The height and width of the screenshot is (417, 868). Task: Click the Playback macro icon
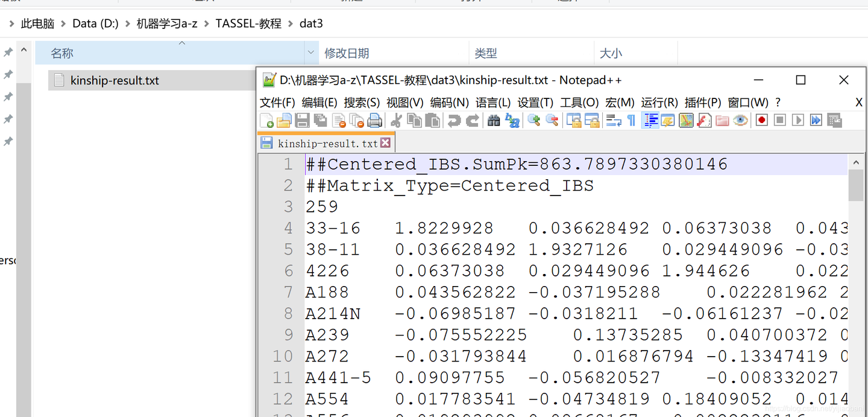point(797,120)
